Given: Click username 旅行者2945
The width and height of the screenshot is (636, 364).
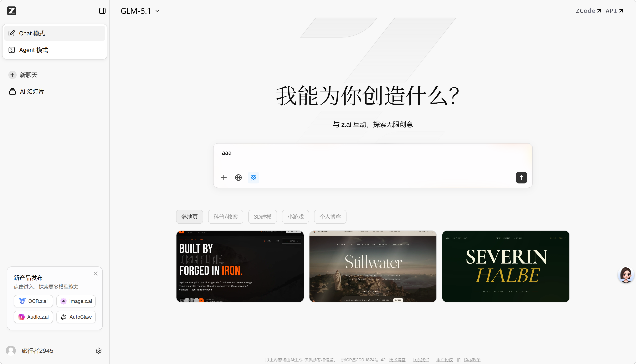Looking at the screenshot, I should click(37, 350).
